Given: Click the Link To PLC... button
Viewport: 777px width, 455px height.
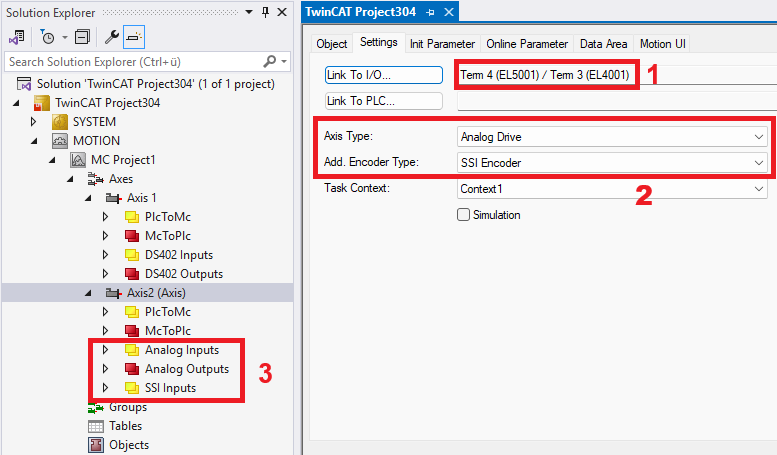Looking at the screenshot, I should click(384, 101).
